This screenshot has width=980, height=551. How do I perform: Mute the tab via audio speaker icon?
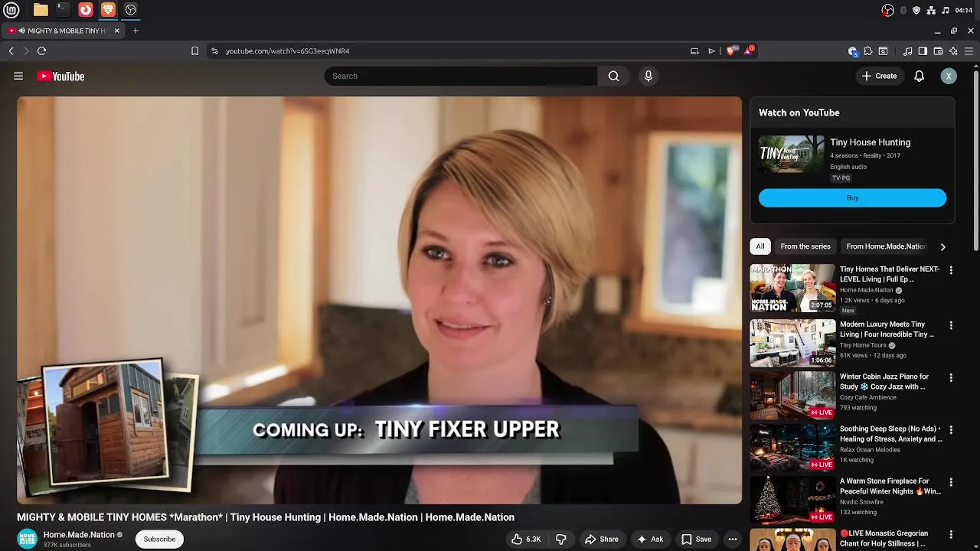point(22,31)
